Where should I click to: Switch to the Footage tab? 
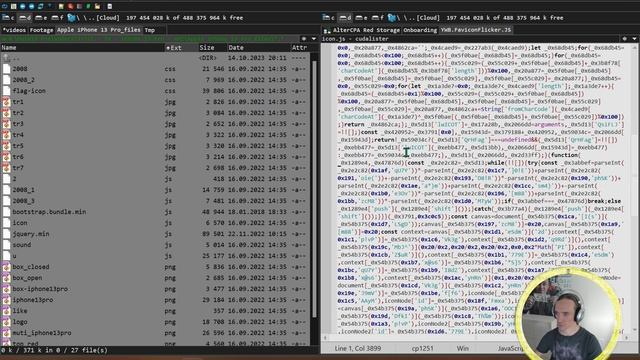pos(41,30)
